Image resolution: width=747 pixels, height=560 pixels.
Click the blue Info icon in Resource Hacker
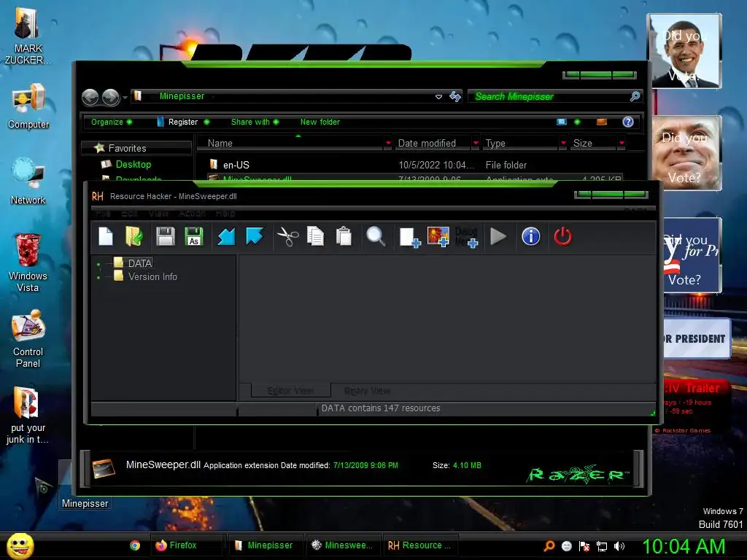click(x=531, y=237)
